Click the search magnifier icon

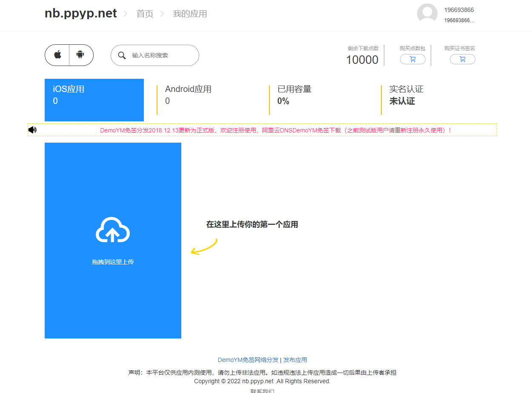[x=122, y=55]
